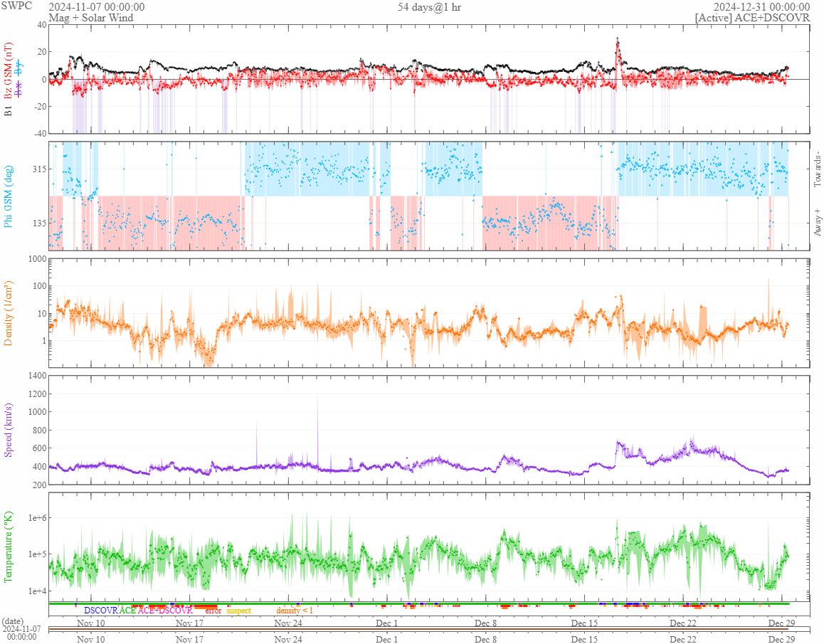Click the 'Towards -' sector label
This screenshot has width=824, height=644.
coord(817,169)
